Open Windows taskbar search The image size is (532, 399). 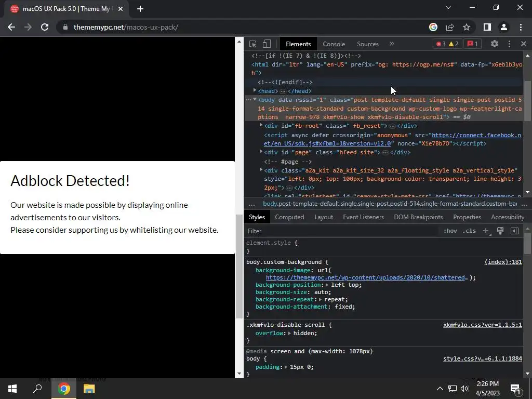tap(37, 389)
